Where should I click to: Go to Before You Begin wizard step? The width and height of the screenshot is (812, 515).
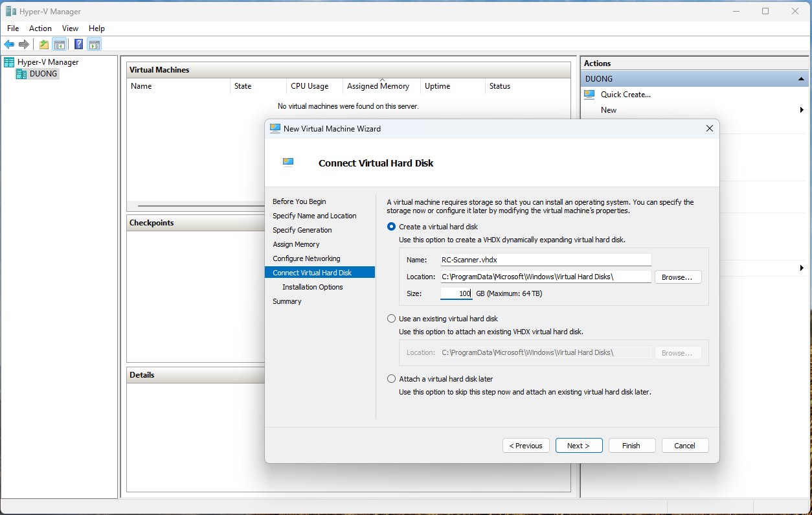pos(299,201)
